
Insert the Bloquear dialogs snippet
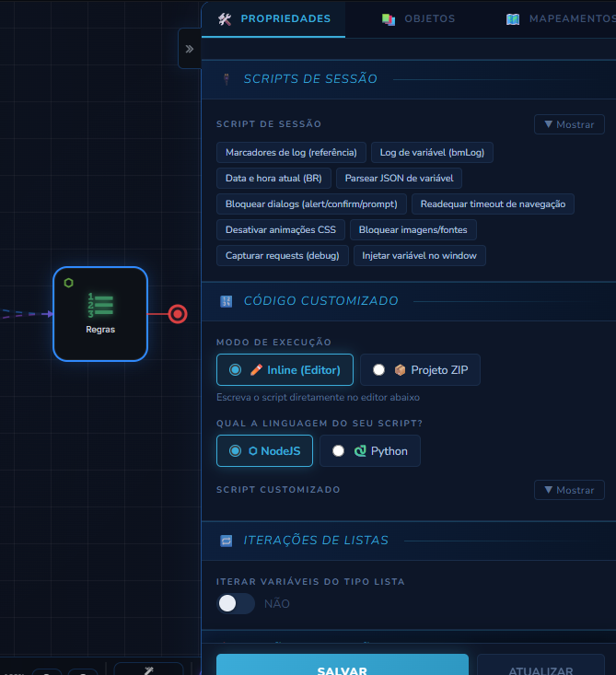[x=311, y=204]
